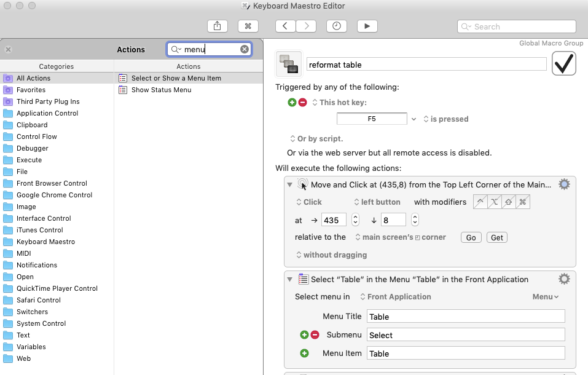Screen dimensions: 588x375
Task: Close the Actions panel with the X
Action: [x=8, y=50]
